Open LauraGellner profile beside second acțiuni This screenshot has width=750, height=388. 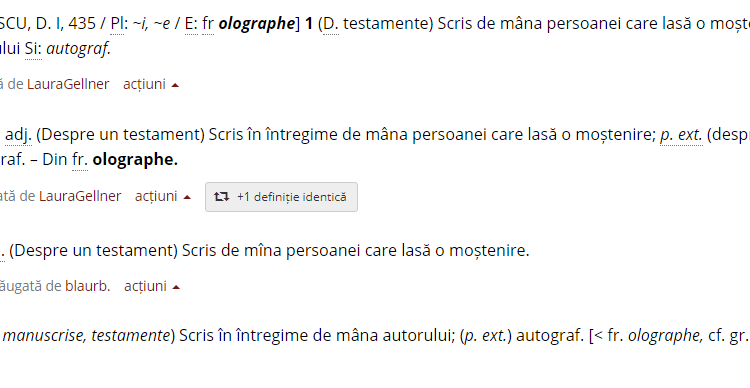(80, 196)
